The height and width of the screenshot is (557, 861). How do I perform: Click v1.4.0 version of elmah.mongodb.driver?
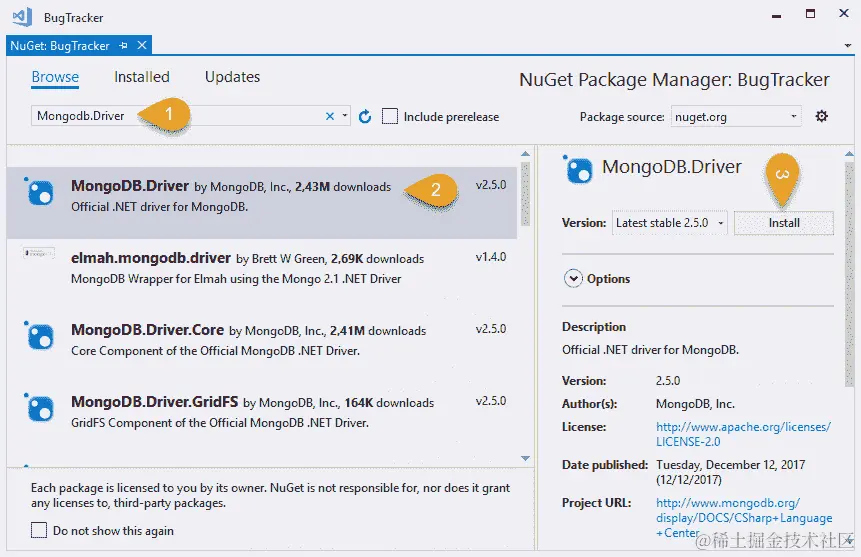pyautogui.click(x=490, y=257)
